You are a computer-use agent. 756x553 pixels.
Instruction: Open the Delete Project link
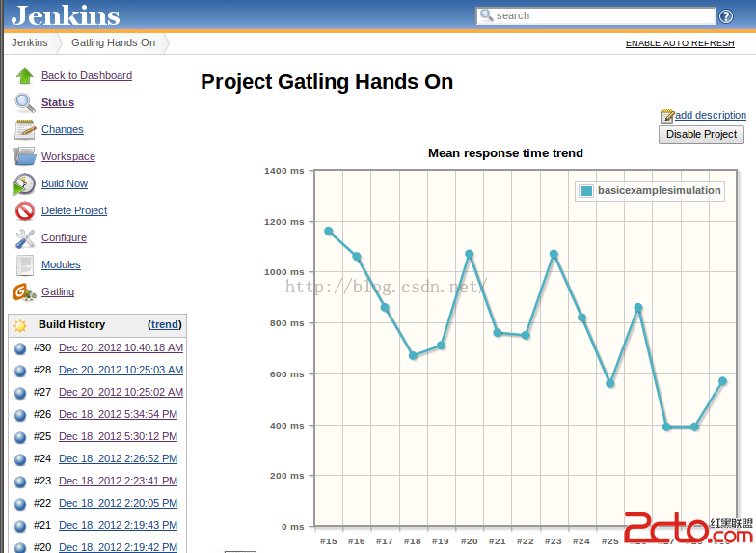[74, 210]
